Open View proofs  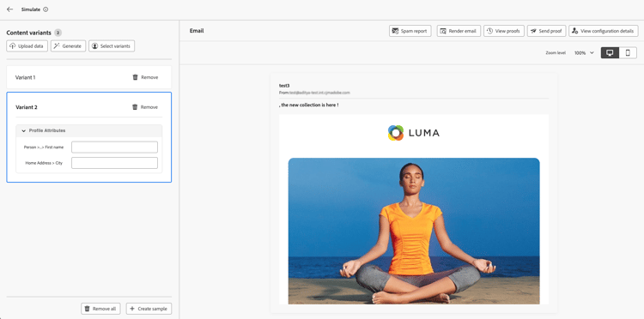coord(503,31)
